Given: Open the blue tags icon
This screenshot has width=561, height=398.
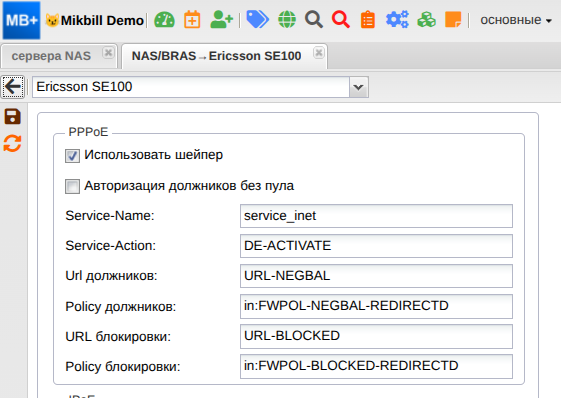Looking at the screenshot, I should [258, 20].
